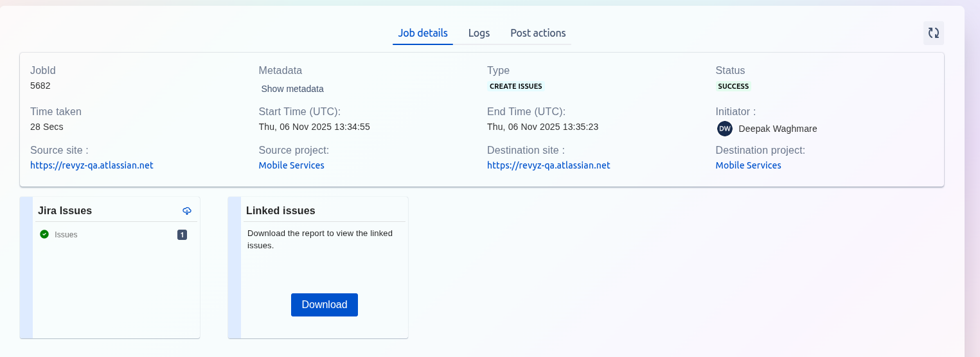Select the Job details tab

pyautogui.click(x=422, y=33)
